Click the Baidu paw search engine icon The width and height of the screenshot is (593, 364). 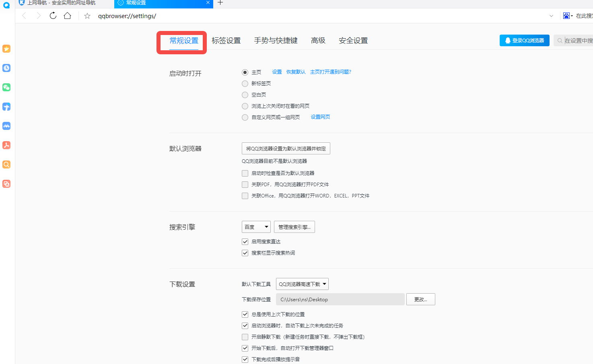[x=566, y=16]
